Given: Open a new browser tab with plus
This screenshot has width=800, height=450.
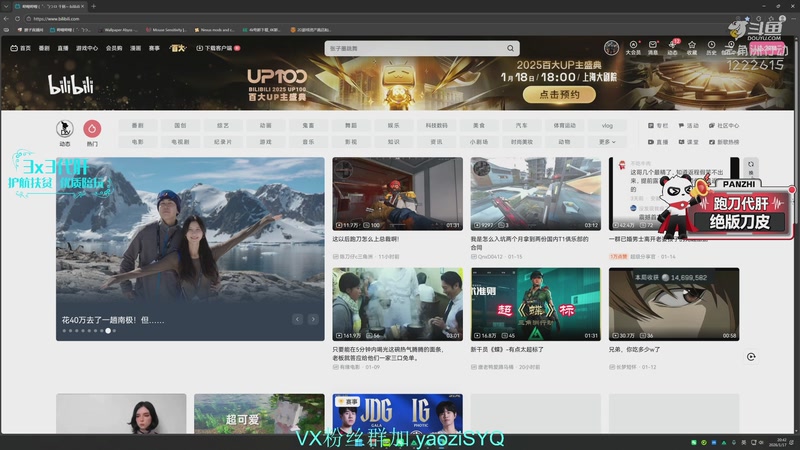Looking at the screenshot, I should (x=93, y=6).
